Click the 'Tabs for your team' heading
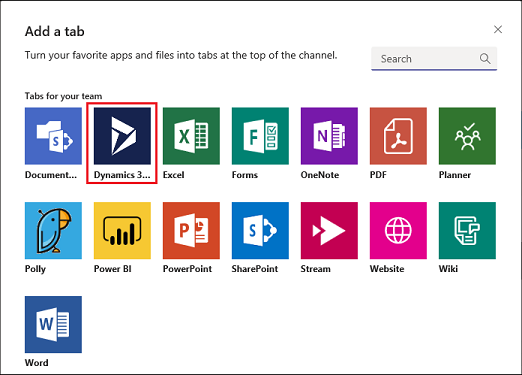This screenshot has height=375, width=522. pyautogui.click(x=63, y=96)
